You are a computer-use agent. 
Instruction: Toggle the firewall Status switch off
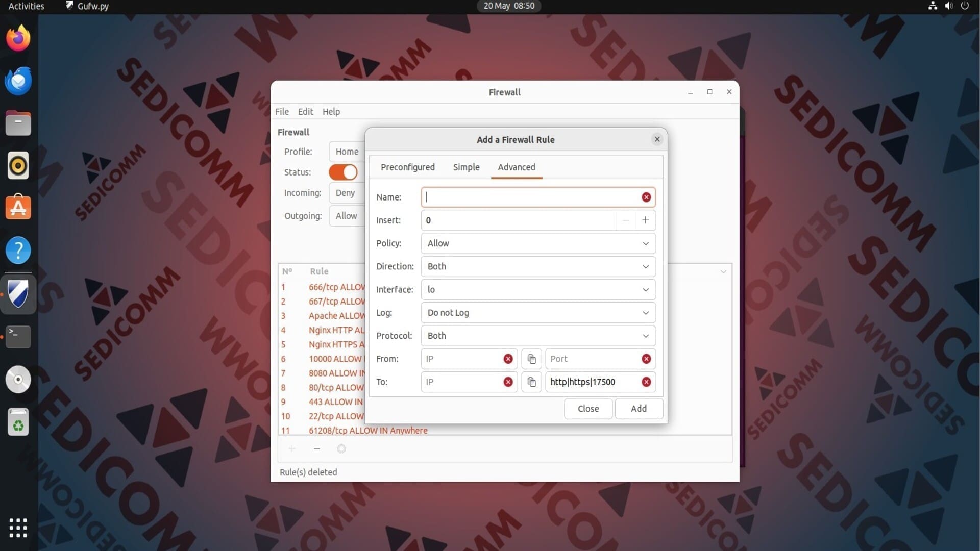click(x=343, y=172)
